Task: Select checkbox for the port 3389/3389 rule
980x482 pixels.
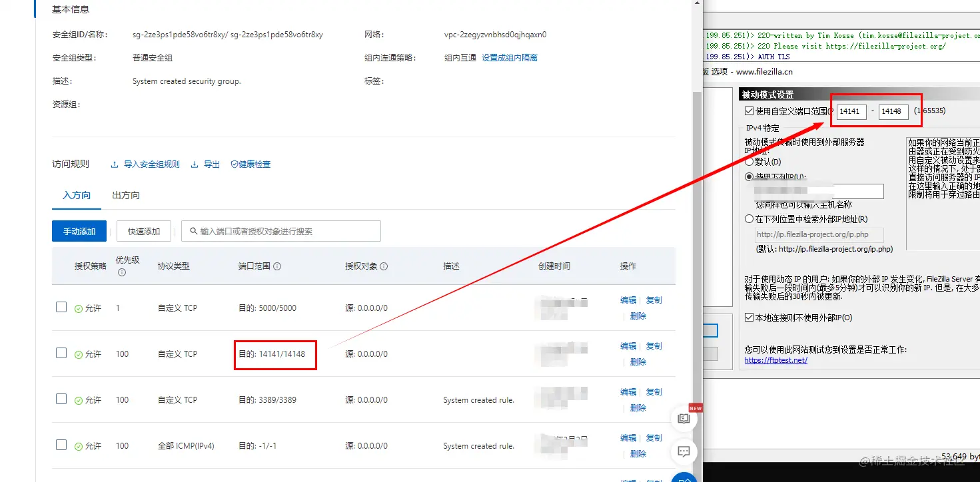Action: coord(61,399)
